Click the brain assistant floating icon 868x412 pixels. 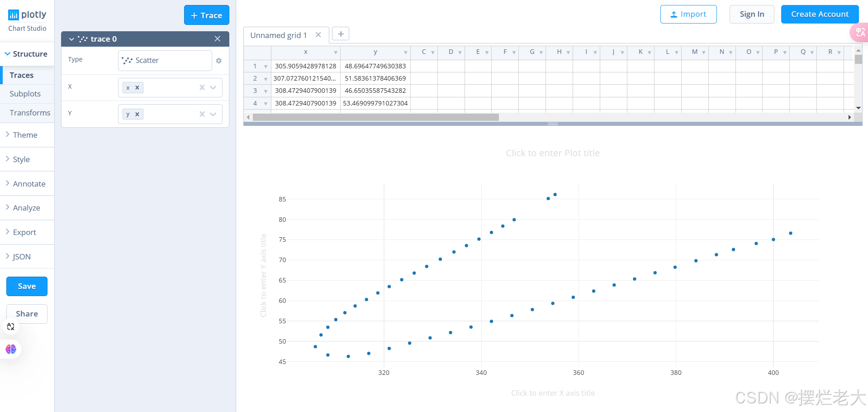pyautogui.click(x=11, y=349)
